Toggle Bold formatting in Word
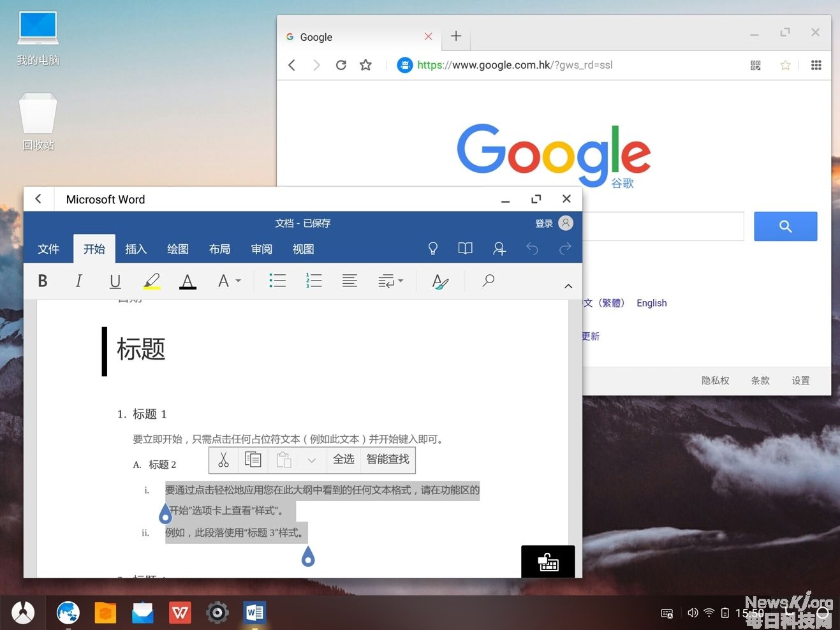840x630 pixels. pos(43,281)
